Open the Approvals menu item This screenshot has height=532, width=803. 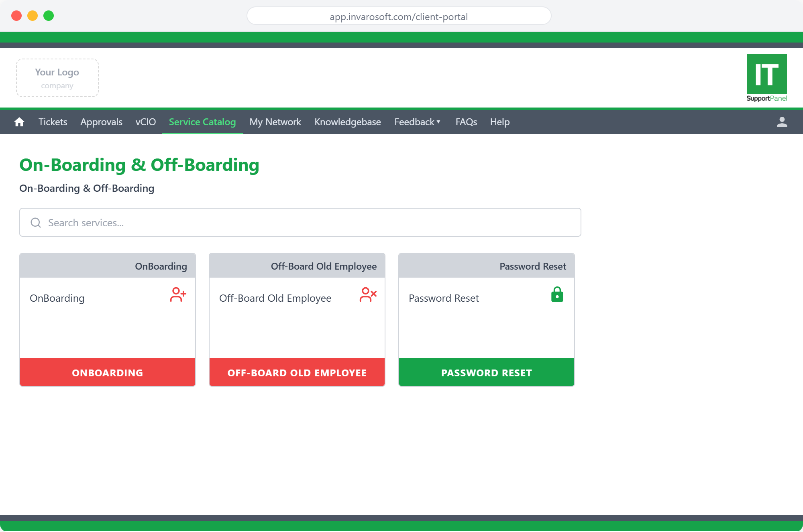click(101, 122)
